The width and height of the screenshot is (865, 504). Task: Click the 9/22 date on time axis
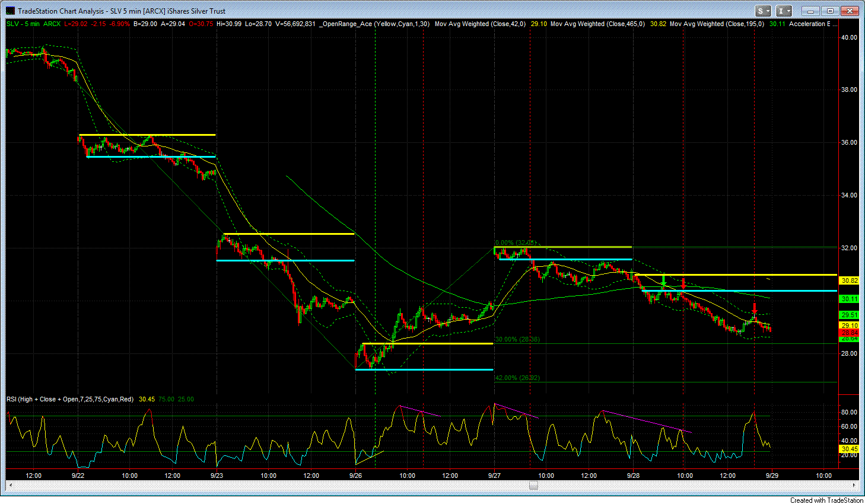[78, 476]
